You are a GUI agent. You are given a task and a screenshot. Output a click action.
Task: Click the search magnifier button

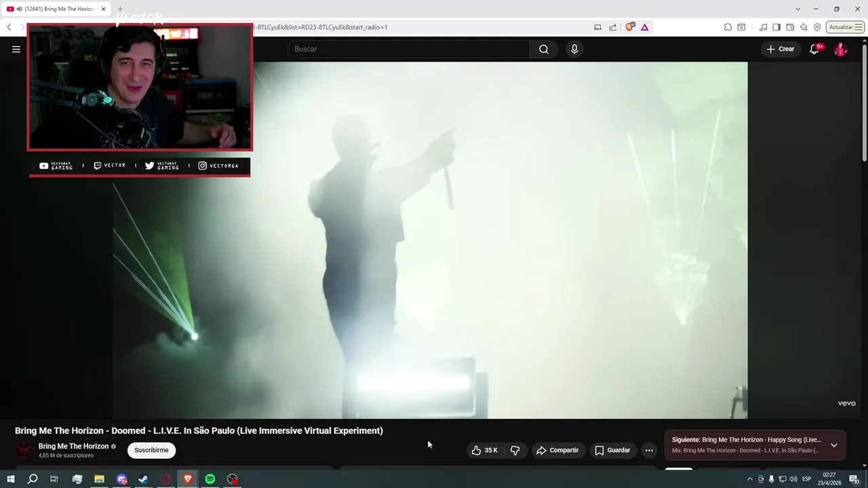[544, 49]
